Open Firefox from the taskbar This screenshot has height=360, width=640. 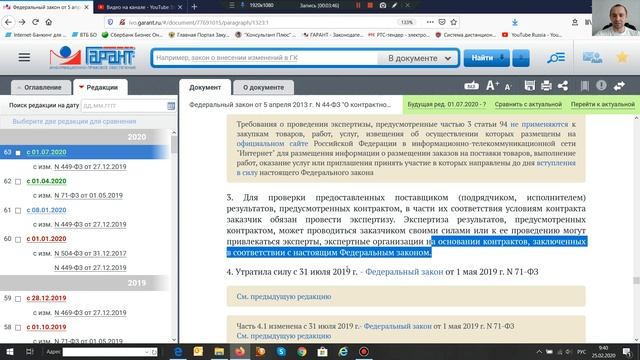coord(240,351)
